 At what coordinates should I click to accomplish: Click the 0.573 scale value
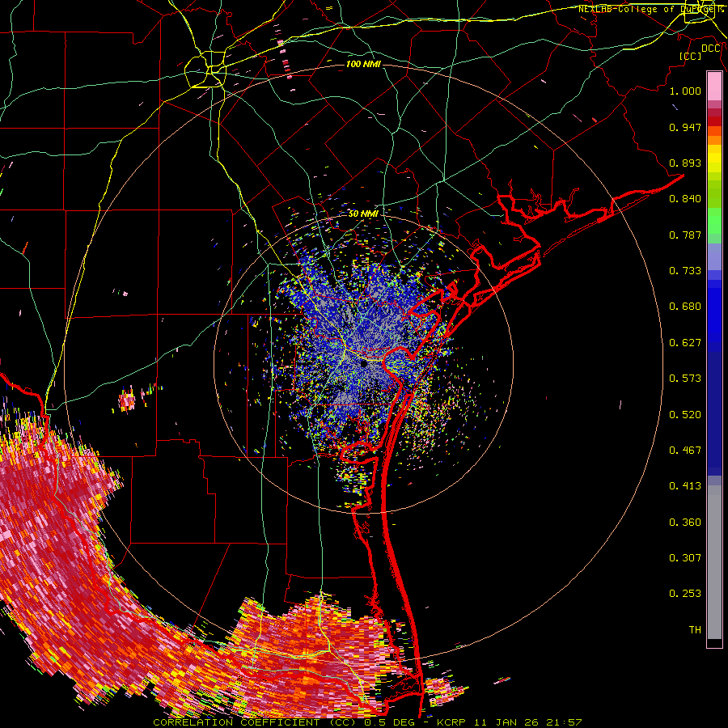pyautogui.click(x=685, y=379)
